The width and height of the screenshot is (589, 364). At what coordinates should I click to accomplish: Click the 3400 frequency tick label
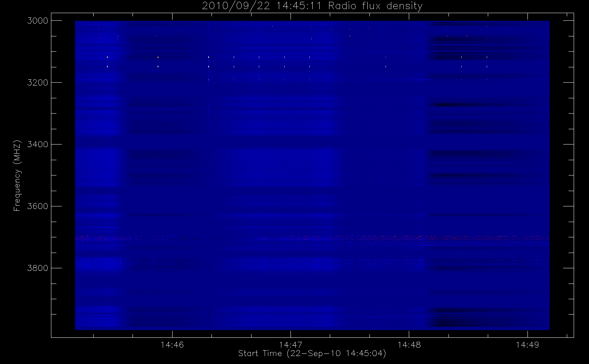tap(38, 145)
